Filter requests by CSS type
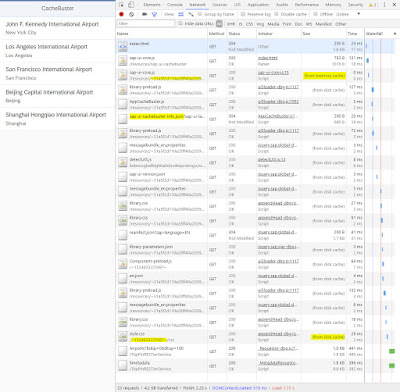 pyautogui.click(x=249, y=24)
